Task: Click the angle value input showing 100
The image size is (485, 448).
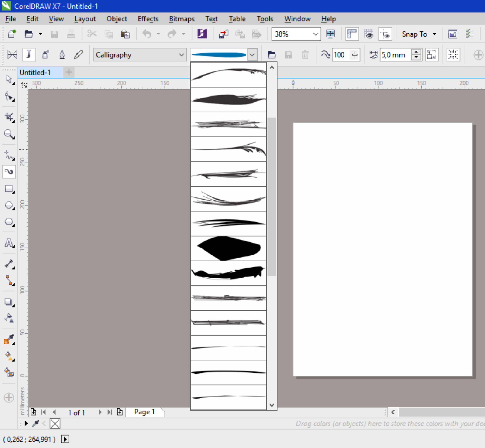Action: pyautogui.click(x=340, y=54)
